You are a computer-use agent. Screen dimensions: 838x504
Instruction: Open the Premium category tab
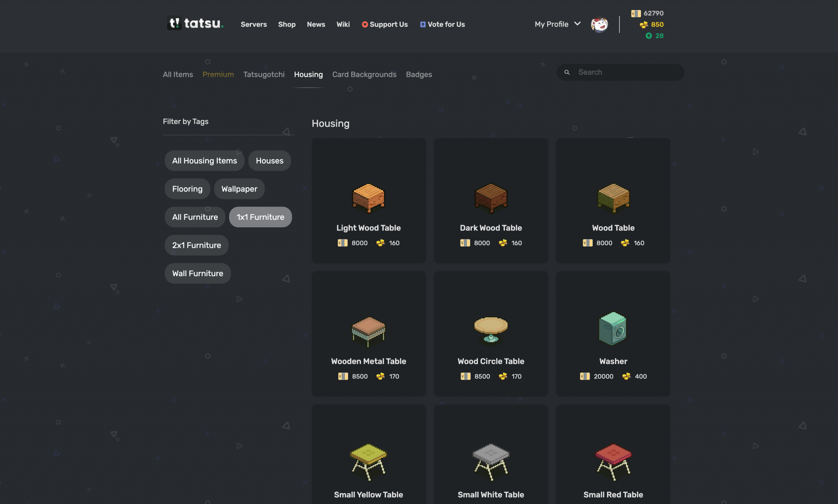[x=218, y=75]
